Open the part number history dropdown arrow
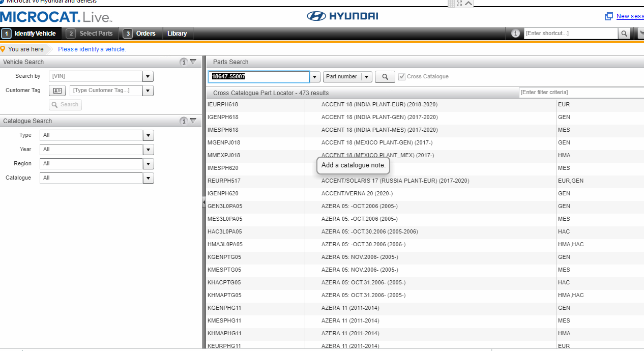Viewport: 644px width, 351px height. pyautogui.click(x=315, y=77)
